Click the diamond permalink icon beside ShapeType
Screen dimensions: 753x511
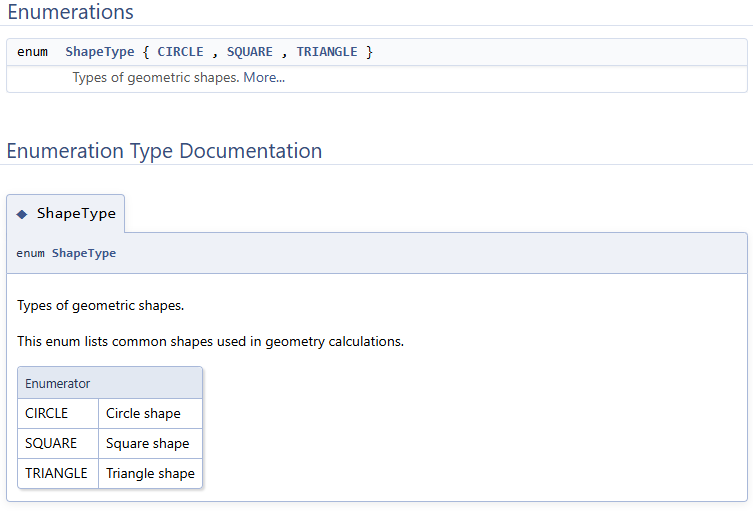tap(22, 214)
